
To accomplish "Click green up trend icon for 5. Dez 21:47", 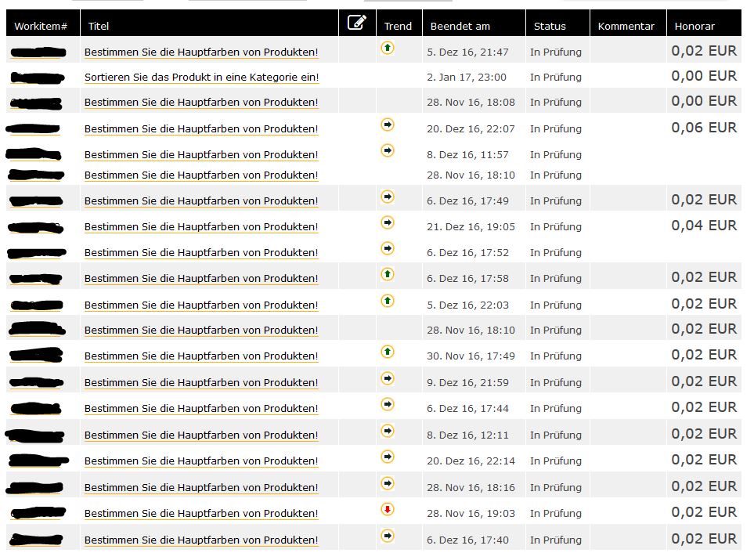I will tap(388, 48).
